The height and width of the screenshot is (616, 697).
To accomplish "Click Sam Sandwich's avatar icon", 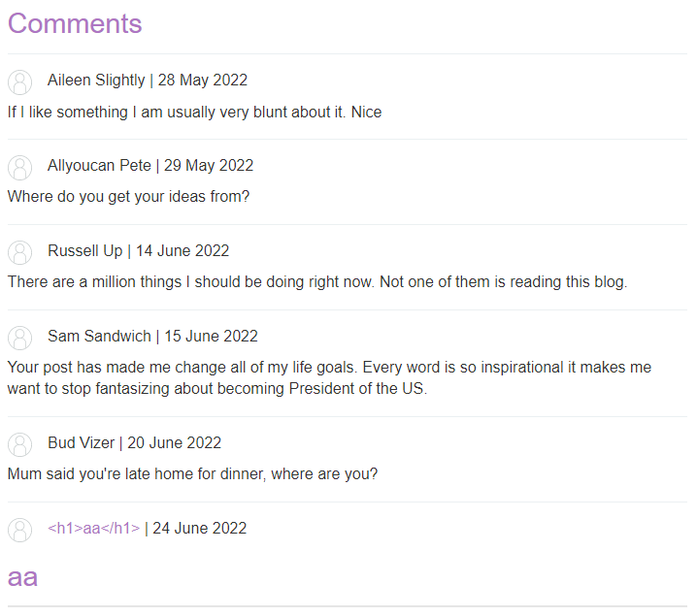I will pos(20,338).
